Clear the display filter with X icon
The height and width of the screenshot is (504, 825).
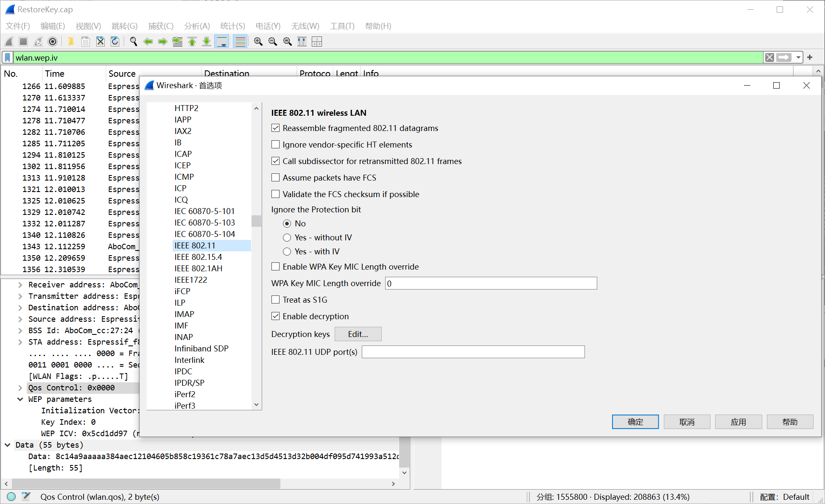pyautogui.click(x=769, y=57)
